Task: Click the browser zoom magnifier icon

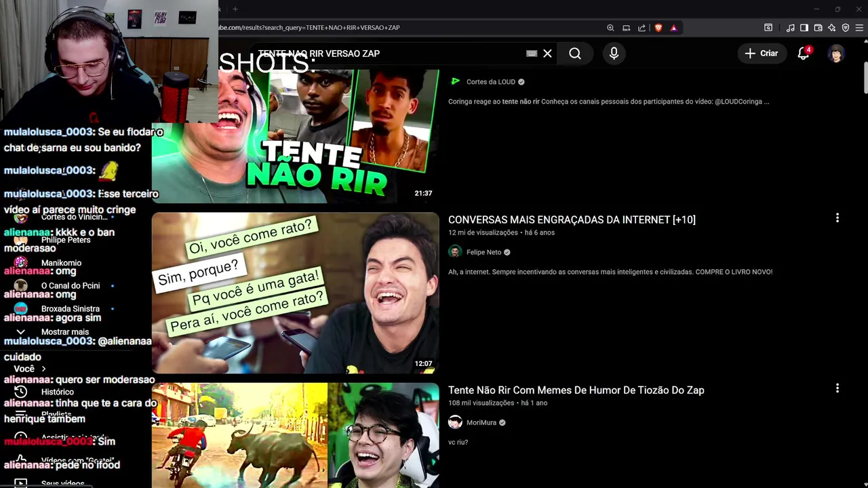Action: 610,28
